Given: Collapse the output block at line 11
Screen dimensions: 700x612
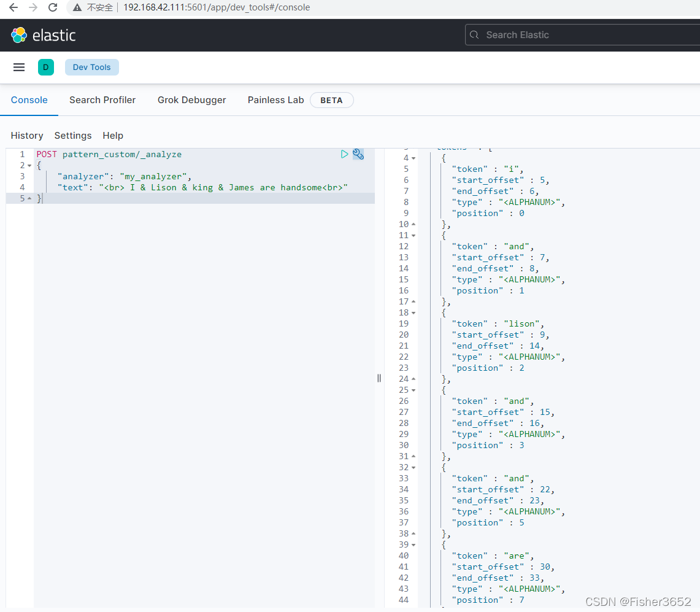Looking at the screenshot, I should click(x=413, y=236).
